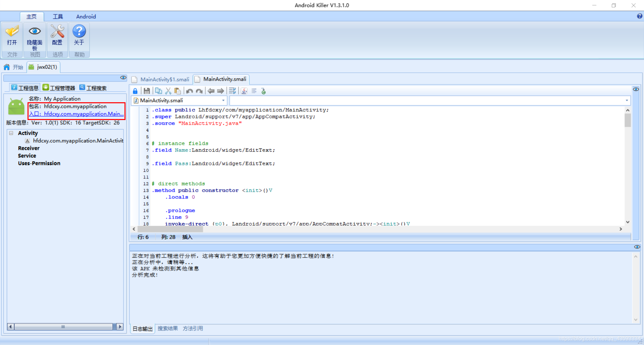Image resolution: width=644 pixels, height=345 pixels.
Task: Click the 隐藏面板 eye icon in ribbon
Action: (x=35, y=32)
